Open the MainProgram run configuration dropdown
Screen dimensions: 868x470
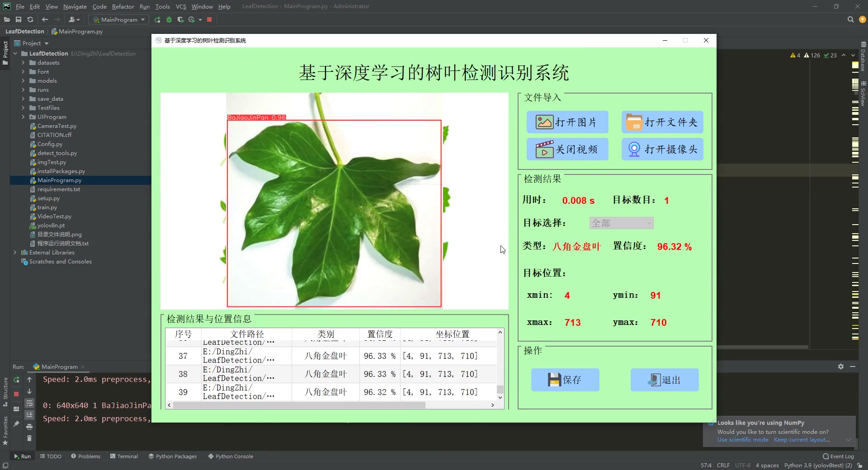pyautogui.click(x=118, y=20)
